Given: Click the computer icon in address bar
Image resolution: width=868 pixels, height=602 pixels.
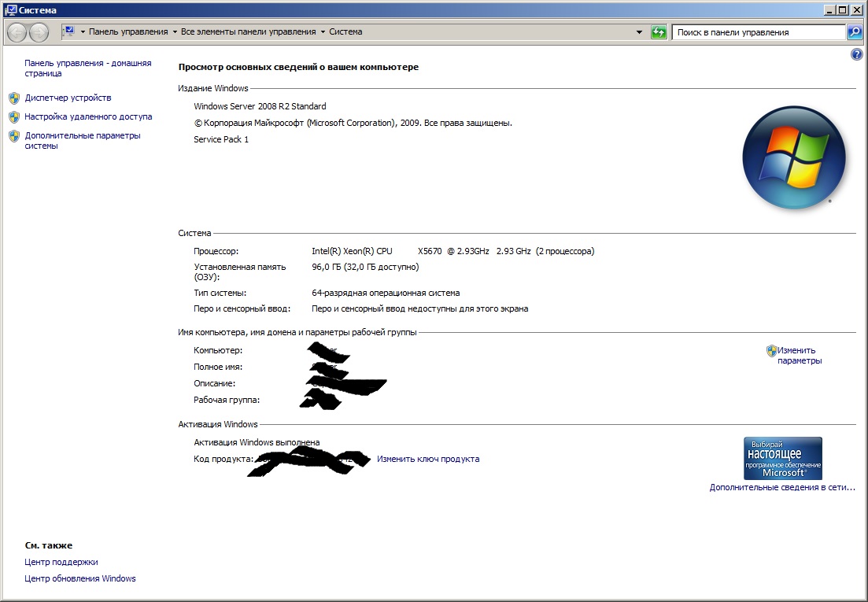Looking at the screenshot, I should [x=69, y=31].
